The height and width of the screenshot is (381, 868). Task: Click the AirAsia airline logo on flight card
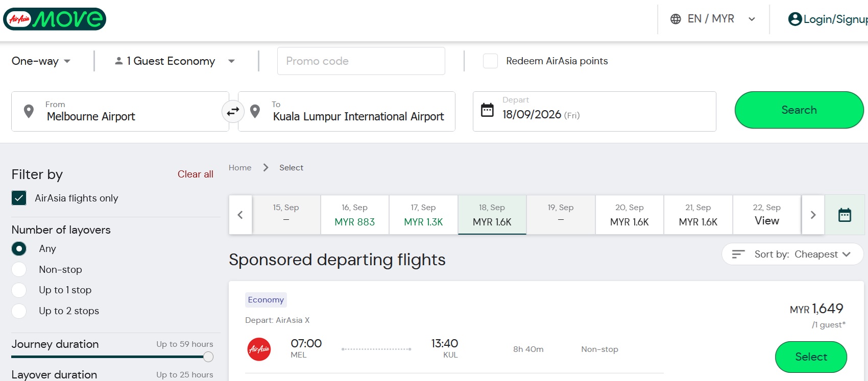[259, 349]
